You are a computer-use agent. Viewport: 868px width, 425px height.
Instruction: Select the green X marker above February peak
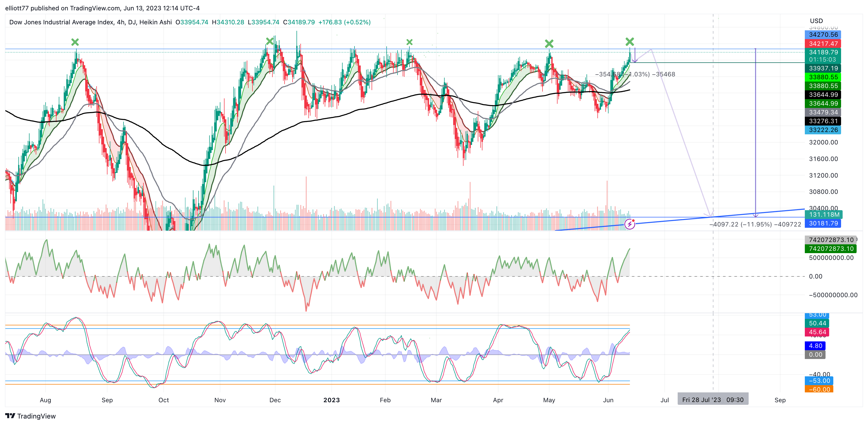click(409, 42)
